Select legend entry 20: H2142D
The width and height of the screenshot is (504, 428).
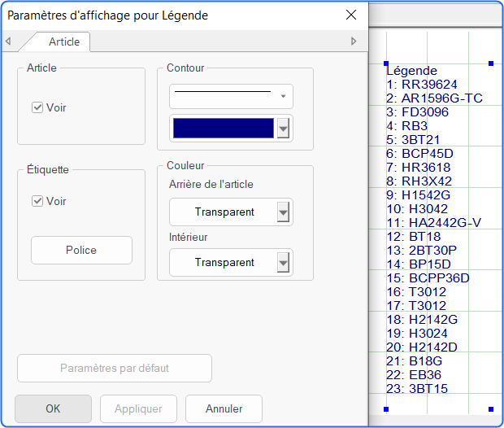[x=422, y=347]
